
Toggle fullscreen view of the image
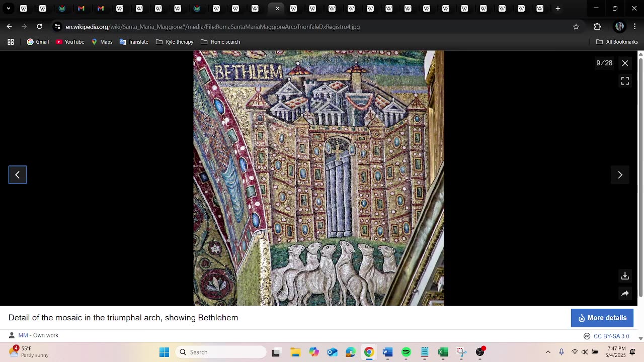click(x=625, y=81)
